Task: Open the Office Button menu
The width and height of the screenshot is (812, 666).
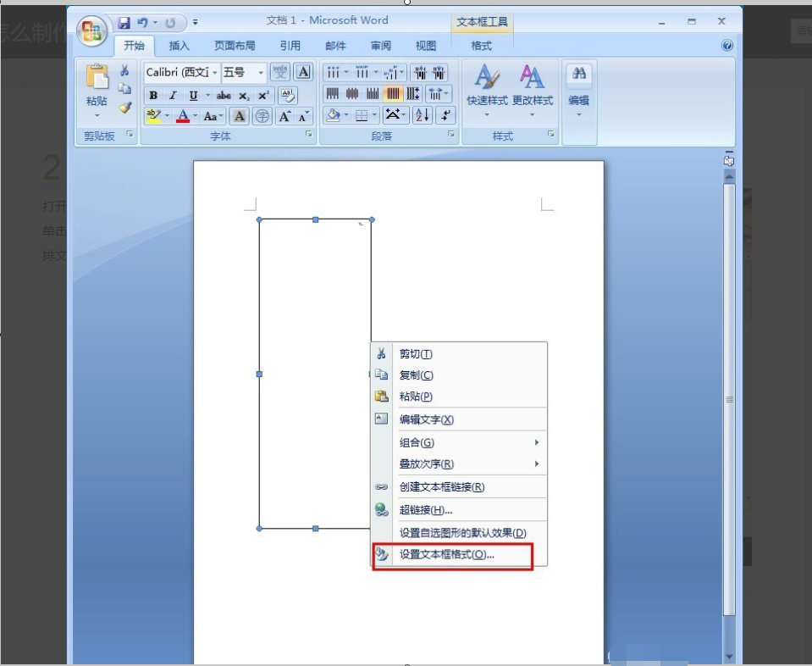Action: [x=91, y=30]
